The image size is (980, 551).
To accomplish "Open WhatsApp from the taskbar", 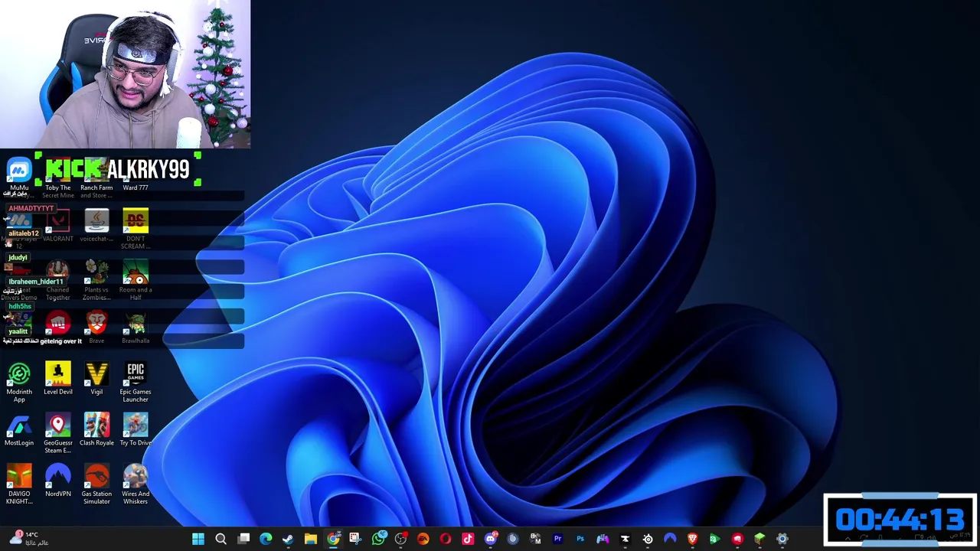I will pos(379,539).
